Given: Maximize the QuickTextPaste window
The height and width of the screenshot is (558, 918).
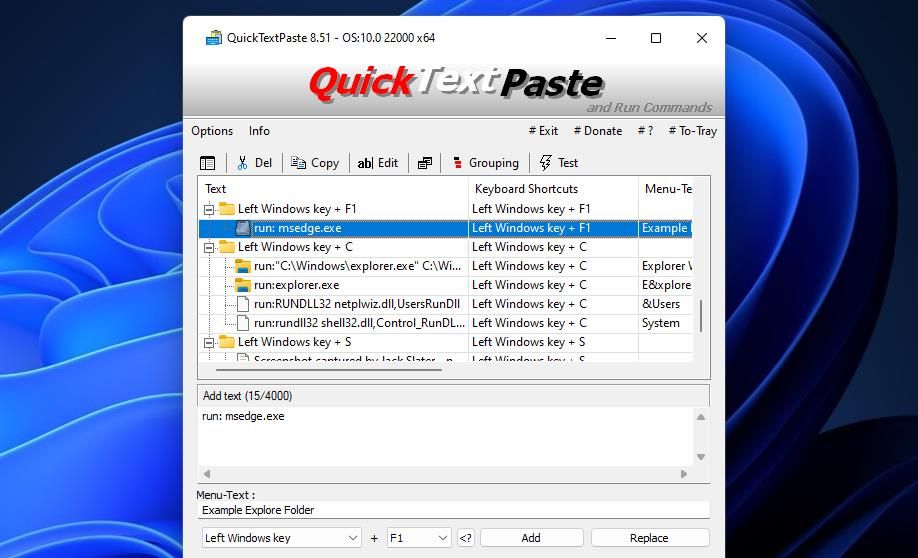Looking at the screenshot, I should pyautogui.click(x=656, y=38).
